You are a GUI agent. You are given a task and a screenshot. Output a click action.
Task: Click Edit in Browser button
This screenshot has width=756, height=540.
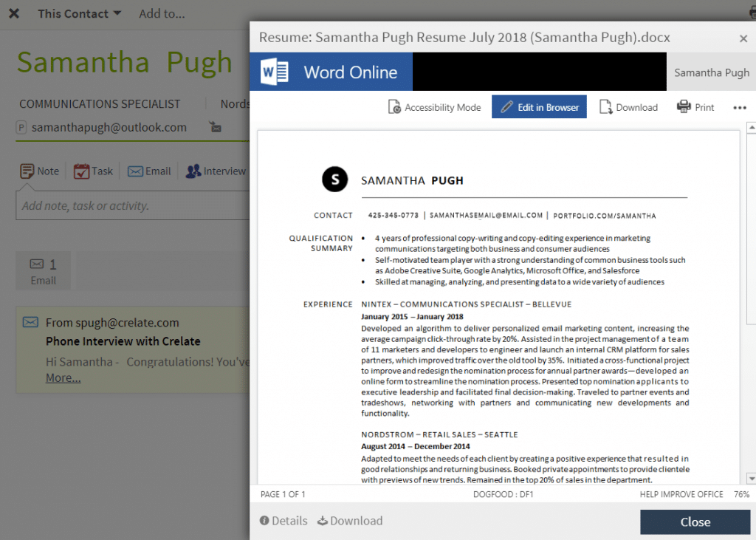click(539, 106)
